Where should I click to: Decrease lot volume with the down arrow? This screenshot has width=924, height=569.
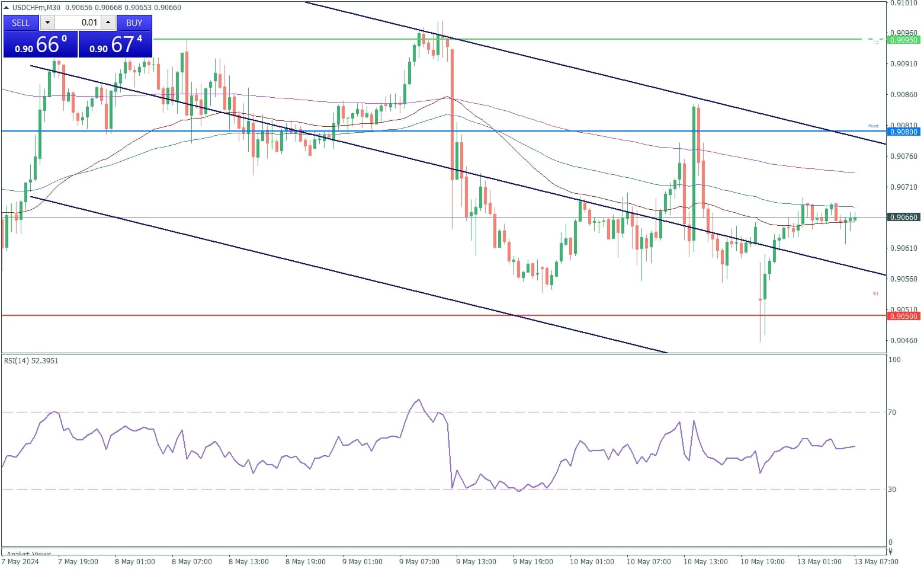47,23
